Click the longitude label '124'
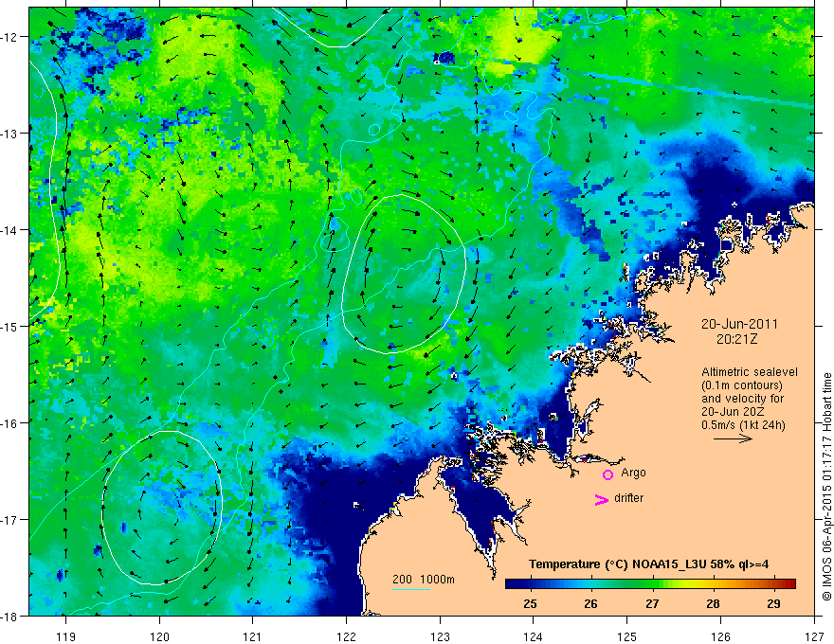Viewport: 834px width, 644px height. pos(534,637)
